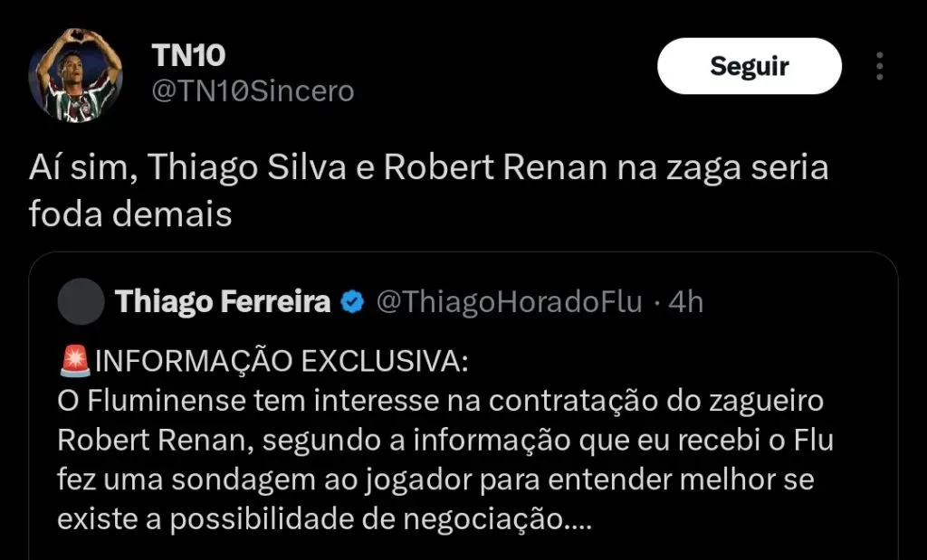This screenshot has height=560, width=927.
Task: Open the TN10 display name
Action: [187, 54]
